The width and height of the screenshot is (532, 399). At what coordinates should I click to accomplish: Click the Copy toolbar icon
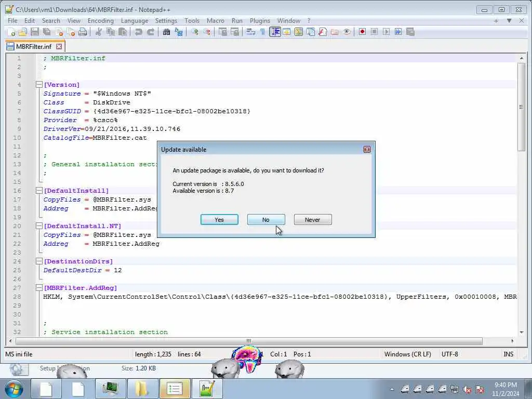[x=111, y=32]
